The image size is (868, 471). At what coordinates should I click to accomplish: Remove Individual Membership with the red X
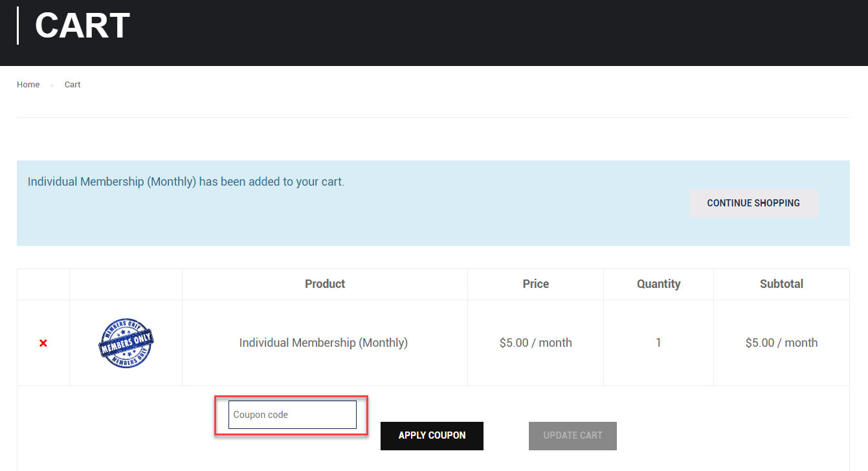click(43, 343)
